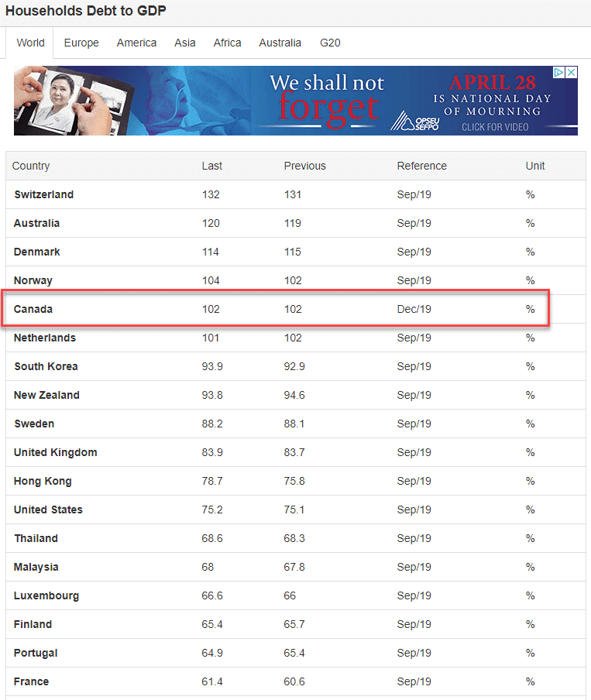This screenshot has height=700, width=591.
Task: Open the Portugal country link
Action: (36, 653)
